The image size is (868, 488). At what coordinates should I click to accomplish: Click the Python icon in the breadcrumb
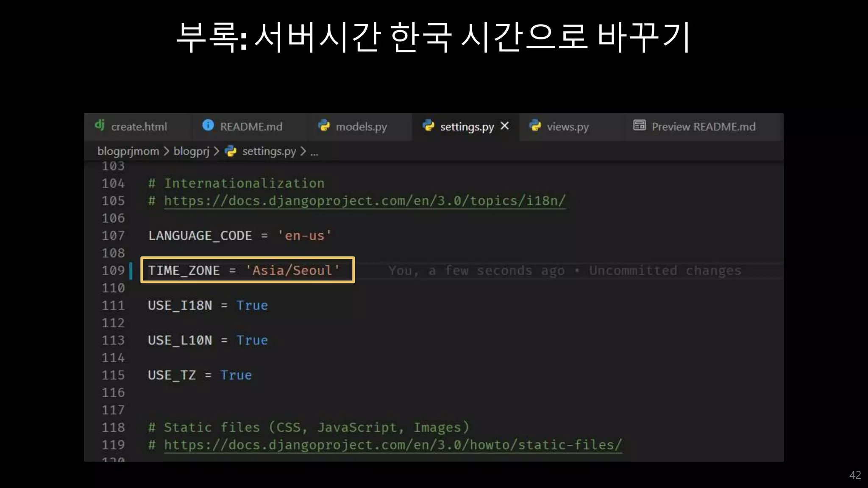tap(231, 151)
